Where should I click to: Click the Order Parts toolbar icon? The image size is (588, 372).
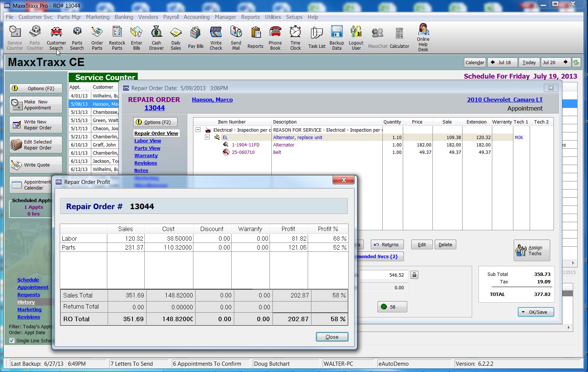[x=97, y=37]
